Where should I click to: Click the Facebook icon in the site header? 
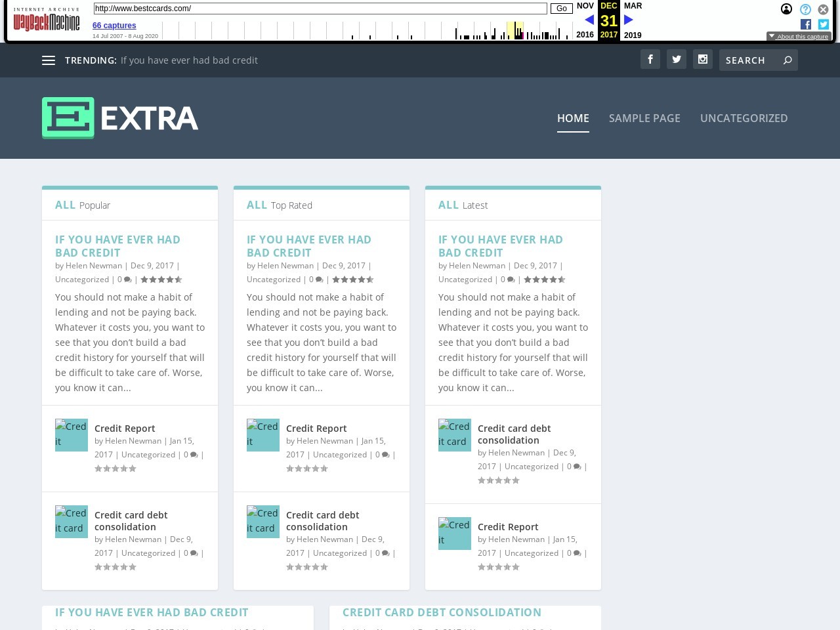coord(650,59)
